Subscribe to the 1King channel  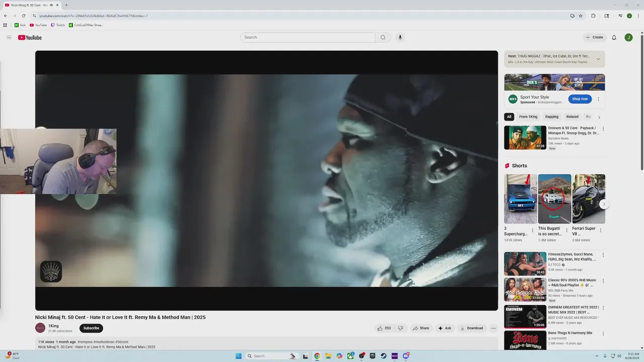click(x=91, y=328)
